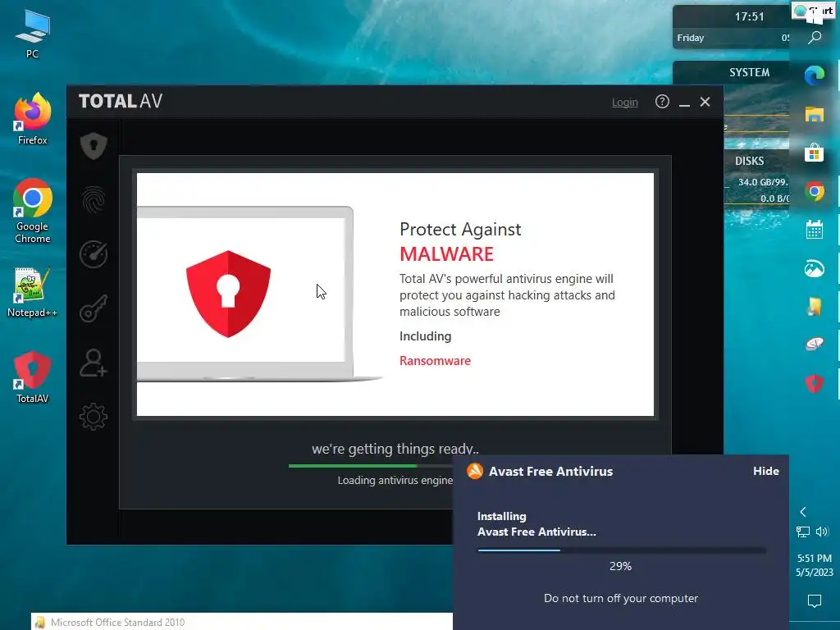Viewport: 840px width, 630px height.
Task: Click the 17:51 clock desktop widget
Action: [749, 16]
